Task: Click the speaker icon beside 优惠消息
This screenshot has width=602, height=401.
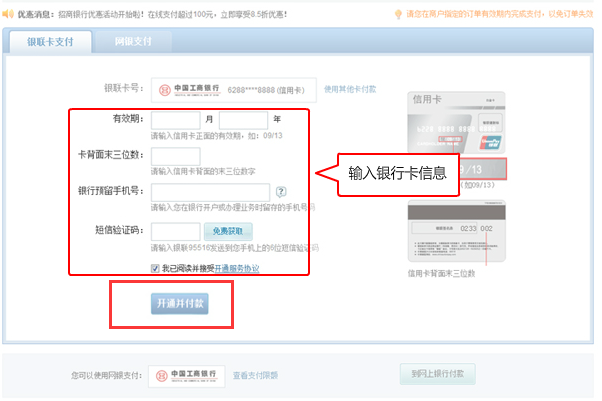Action: click(9, 15)
